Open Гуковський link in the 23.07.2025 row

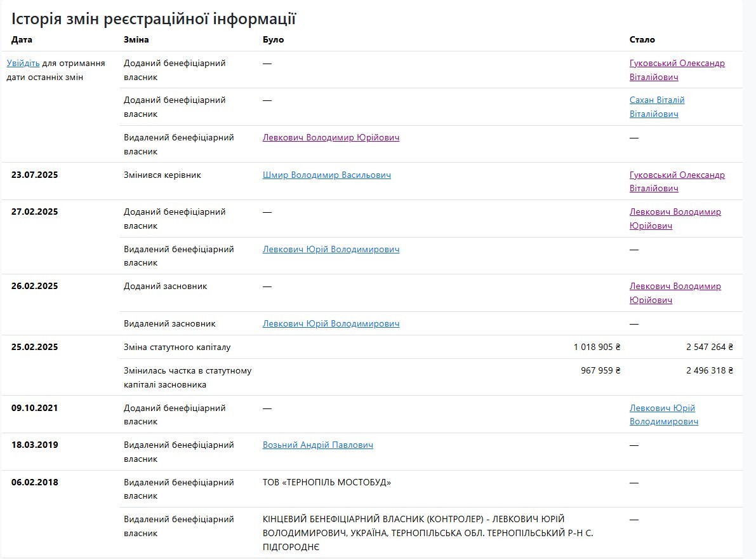click(677, 175)
